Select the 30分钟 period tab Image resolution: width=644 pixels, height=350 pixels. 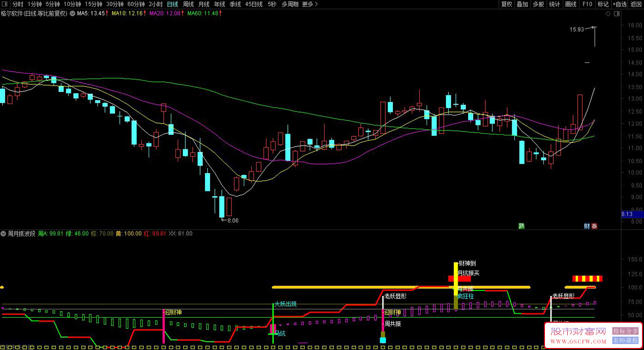115,4
